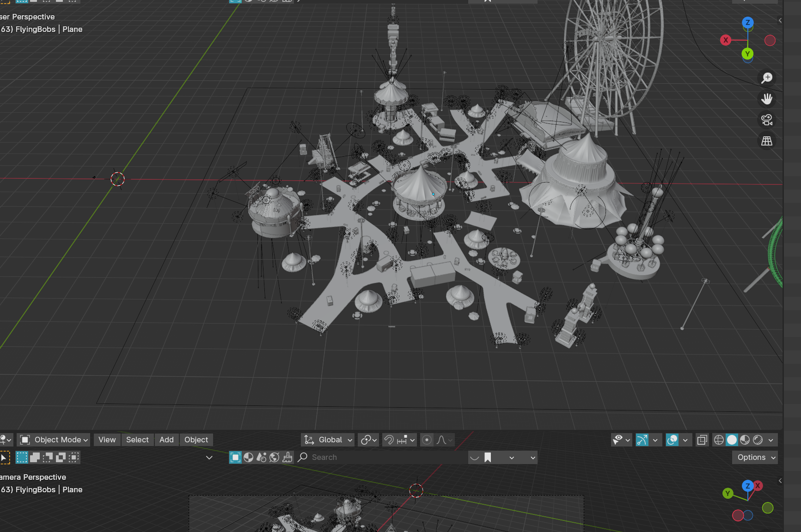801x532 pixels.
Task: Switch to material preview shading sphere
Action: [745, 440]
